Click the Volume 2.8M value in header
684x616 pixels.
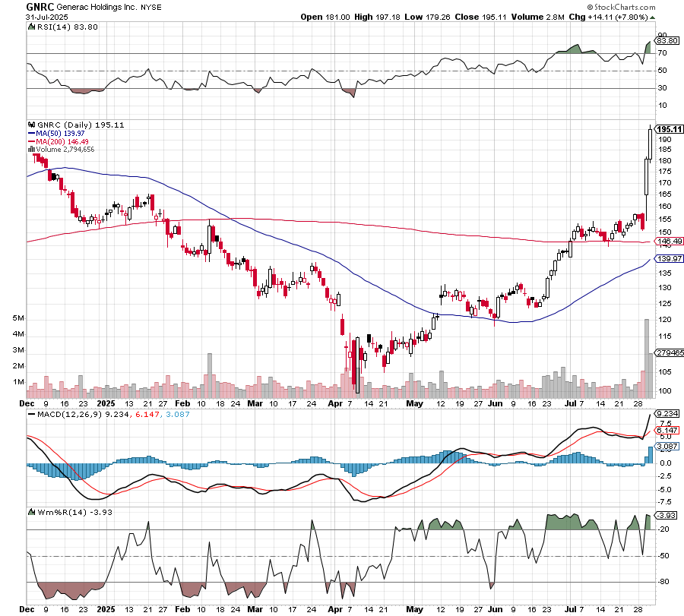tap(537, 17)
